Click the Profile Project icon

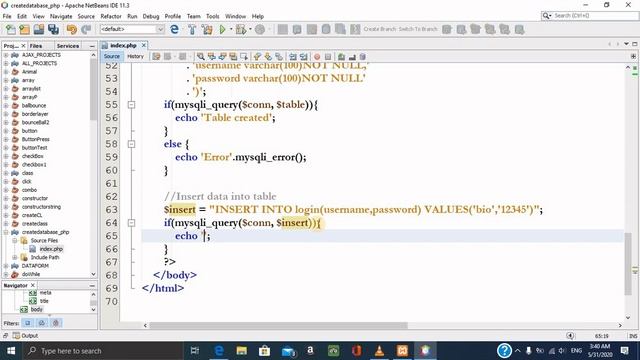click(x=260, y=29)
